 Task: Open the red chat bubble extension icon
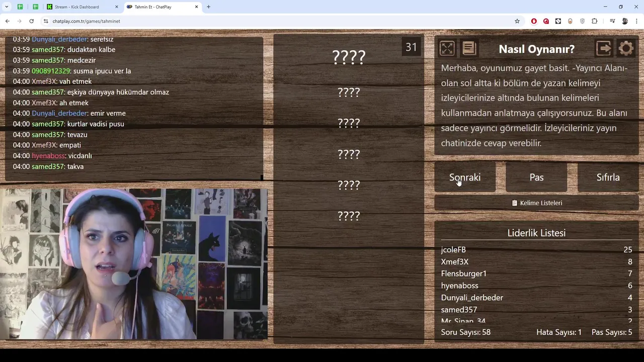click(x=546, y=21)
